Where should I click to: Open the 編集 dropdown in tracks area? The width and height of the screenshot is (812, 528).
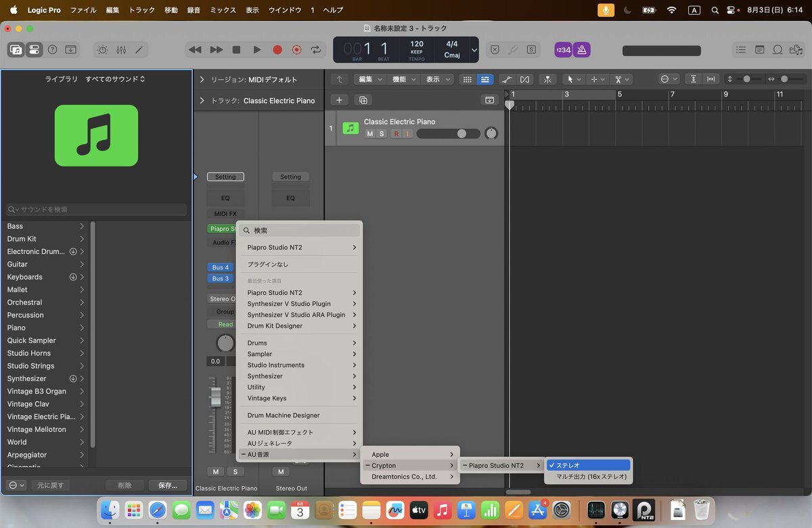pyautogui.click(x=369, y=79)
